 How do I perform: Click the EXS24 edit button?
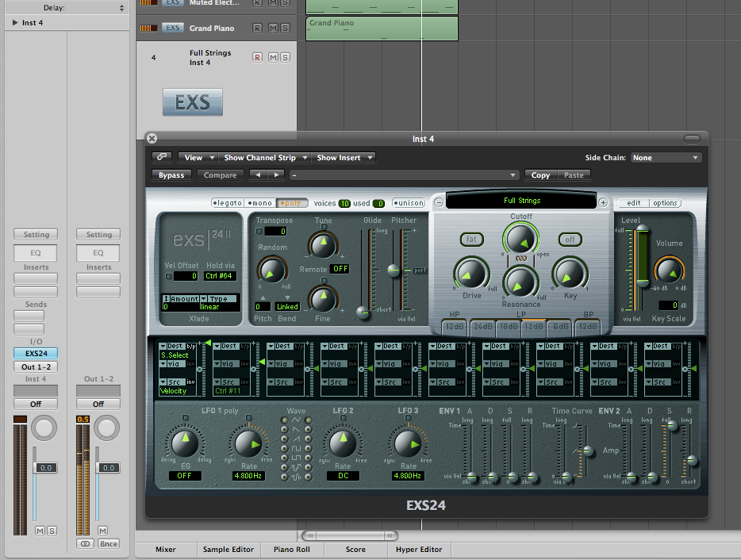point(634,203)
